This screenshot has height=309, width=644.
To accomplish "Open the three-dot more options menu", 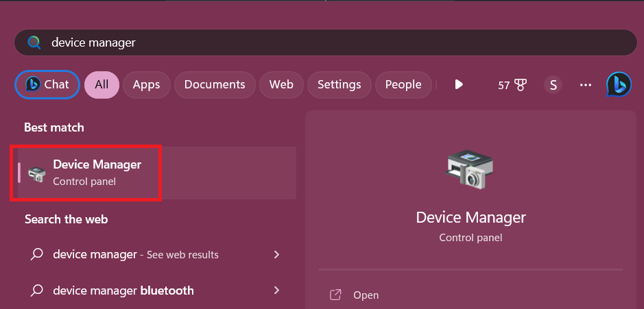I will coord(585,85).
